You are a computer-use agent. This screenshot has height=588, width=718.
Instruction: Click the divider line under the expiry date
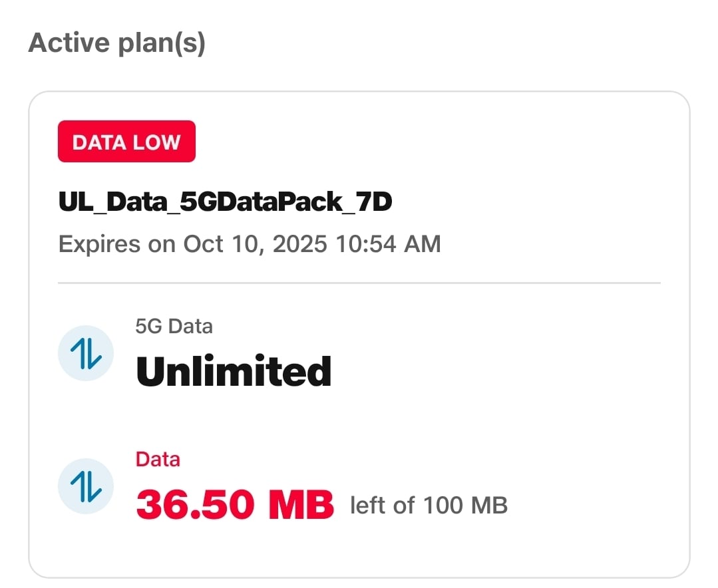[x=359, y=283]
